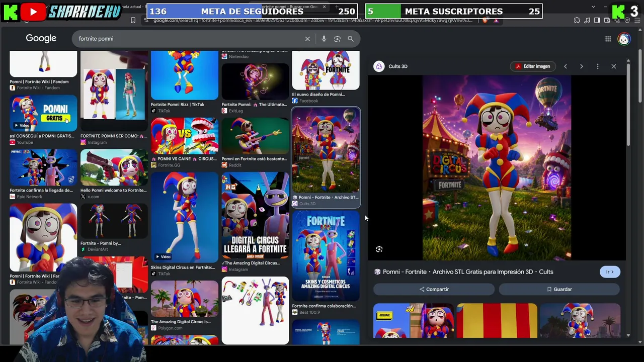Open search by image in the search box
This screenshot has height=362, width=644.
pyautogui.click(x=337, y=39)
